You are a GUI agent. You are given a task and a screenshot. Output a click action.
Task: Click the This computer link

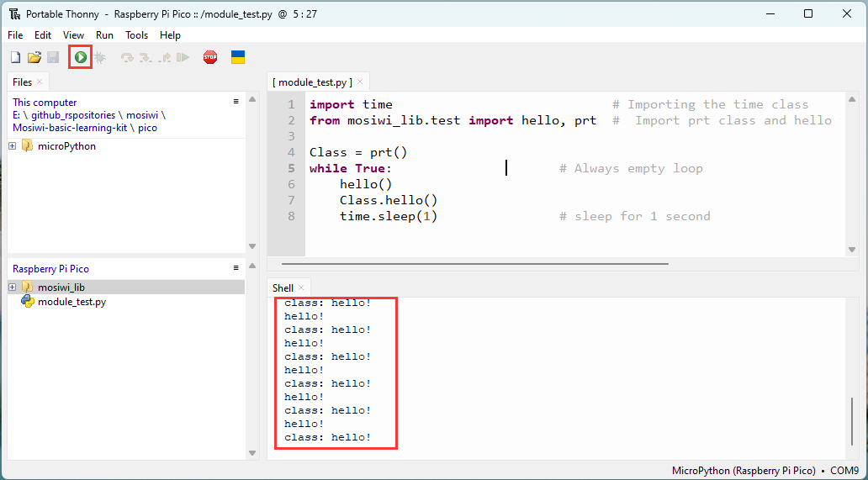45,103
